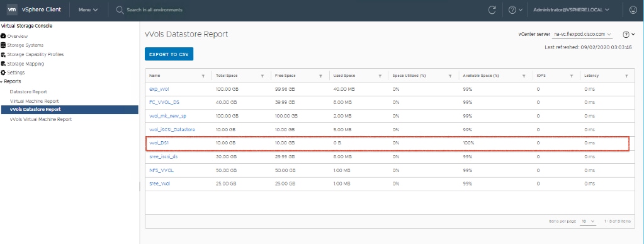
Task: Click the Export to CSV button
Action: [169, 54]
